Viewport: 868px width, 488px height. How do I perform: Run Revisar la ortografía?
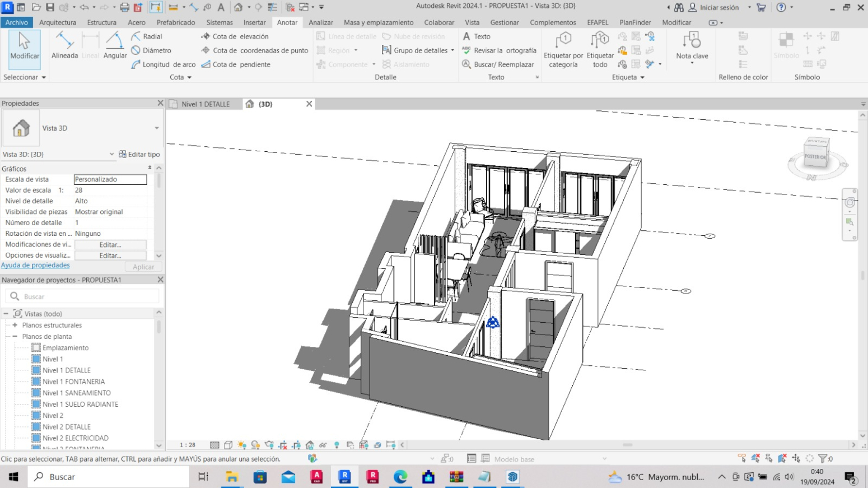click(x=499, y=50)
